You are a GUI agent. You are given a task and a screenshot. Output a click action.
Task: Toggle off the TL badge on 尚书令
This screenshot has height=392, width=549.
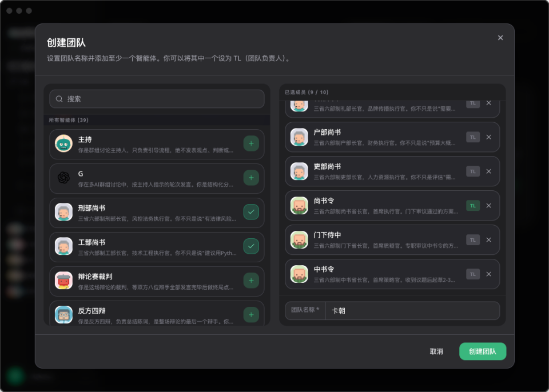[473, 206]
